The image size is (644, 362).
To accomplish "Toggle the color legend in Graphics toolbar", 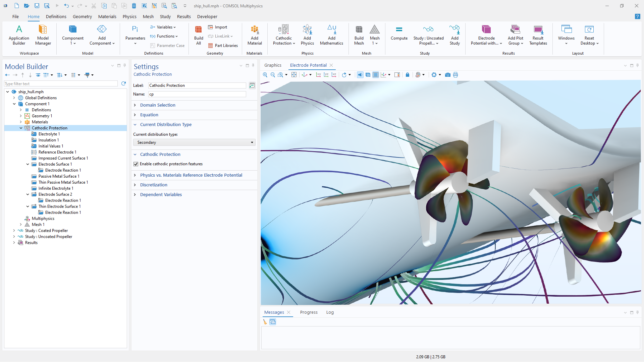I will [397, 75].
